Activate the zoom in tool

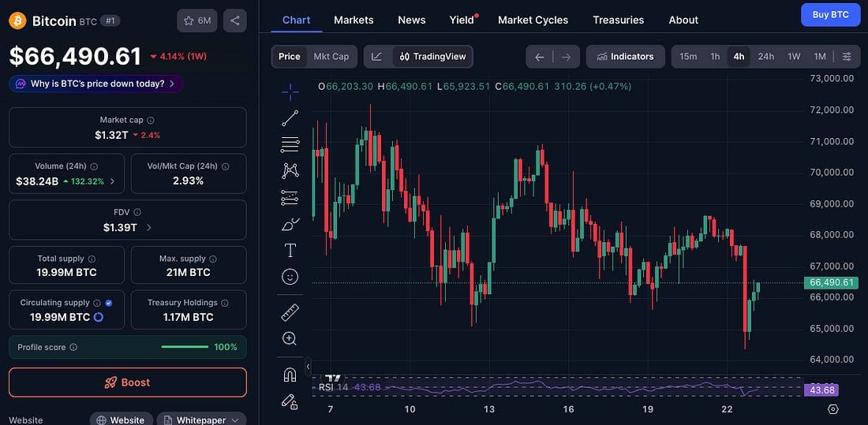(x=290, y=339)
